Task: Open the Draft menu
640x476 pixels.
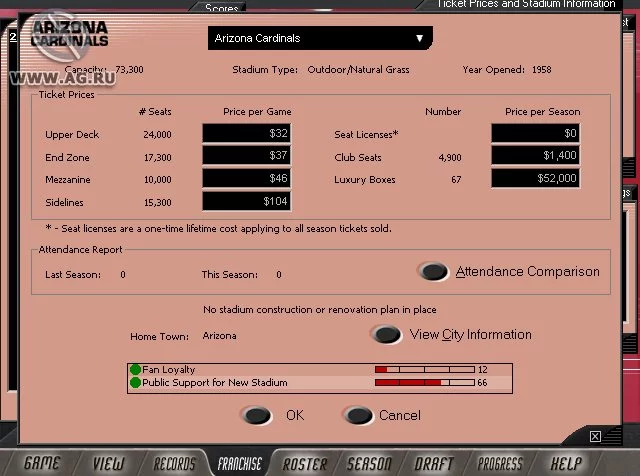Action: (x=434, y=463)
